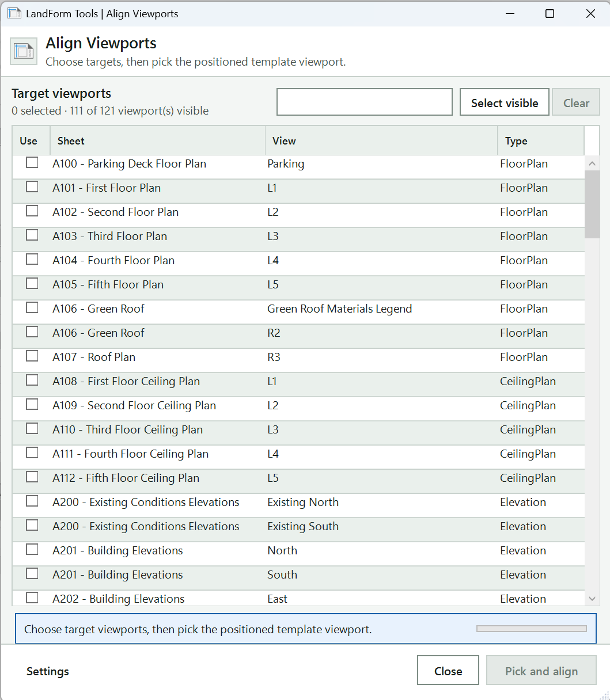Tick the A109 Second Floor Ceiling Plan checkbox
Image resolution: width=610 pixels, height=700 pixels.
click(32, 405)
